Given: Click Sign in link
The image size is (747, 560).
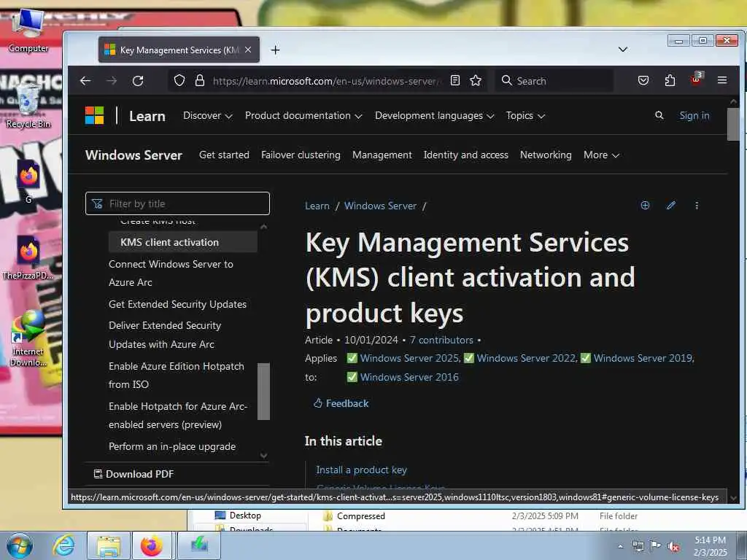Looking at the screenshot, I should click(694, 115).
